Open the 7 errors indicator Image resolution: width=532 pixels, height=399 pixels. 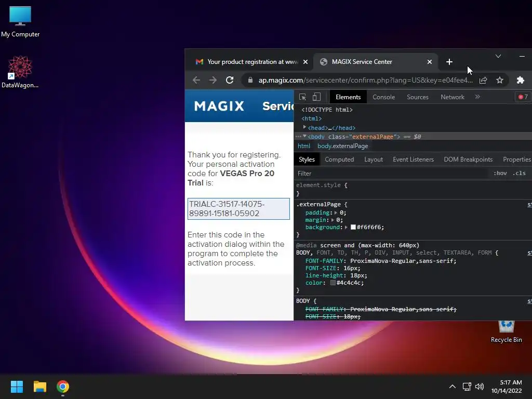(523, 97)
